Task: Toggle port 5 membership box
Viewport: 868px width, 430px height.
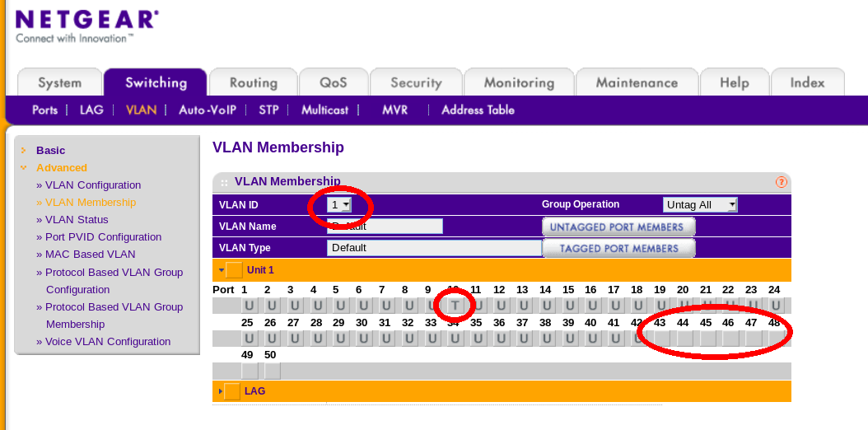Action: [x=340, y=306]
